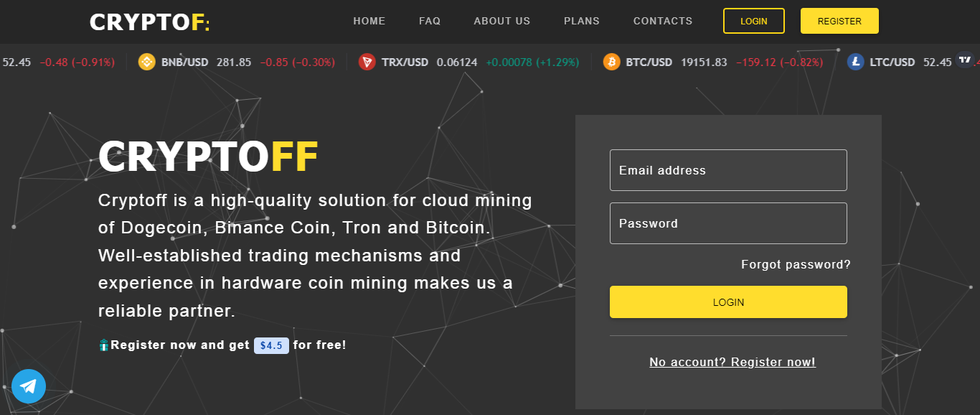Click the Telegram chat icon
The width and height of the screenshot is (980, 415).
[29, 386]
